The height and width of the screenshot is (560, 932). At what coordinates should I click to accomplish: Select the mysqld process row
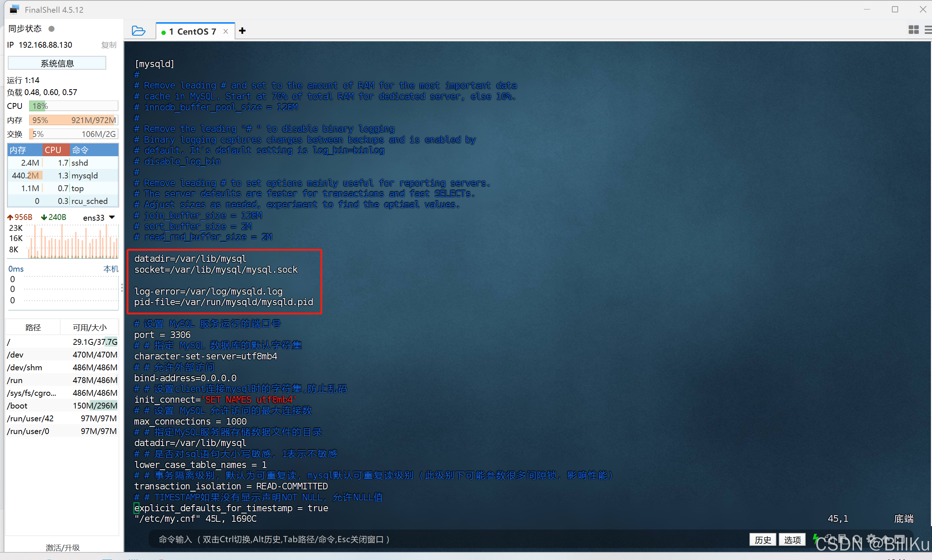[x=63, y=176]
